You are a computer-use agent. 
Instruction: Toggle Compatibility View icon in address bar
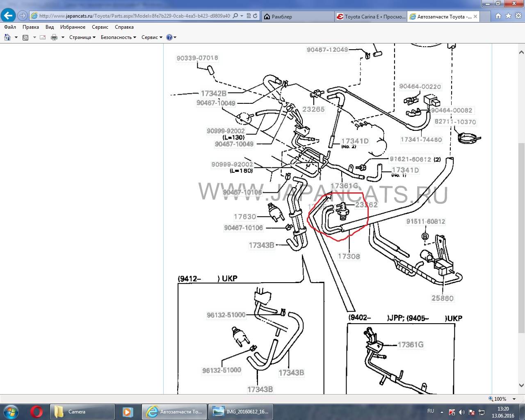(x=249, y=16)
